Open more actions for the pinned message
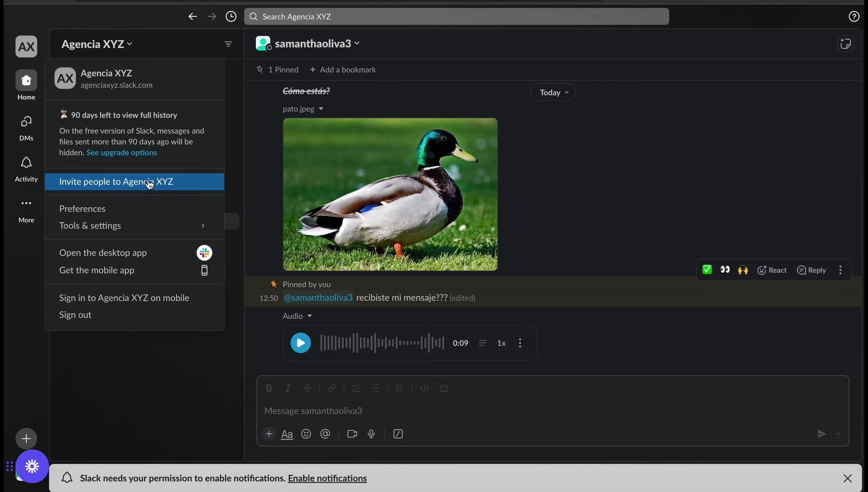The image size is (868, 492). (840, 270)
